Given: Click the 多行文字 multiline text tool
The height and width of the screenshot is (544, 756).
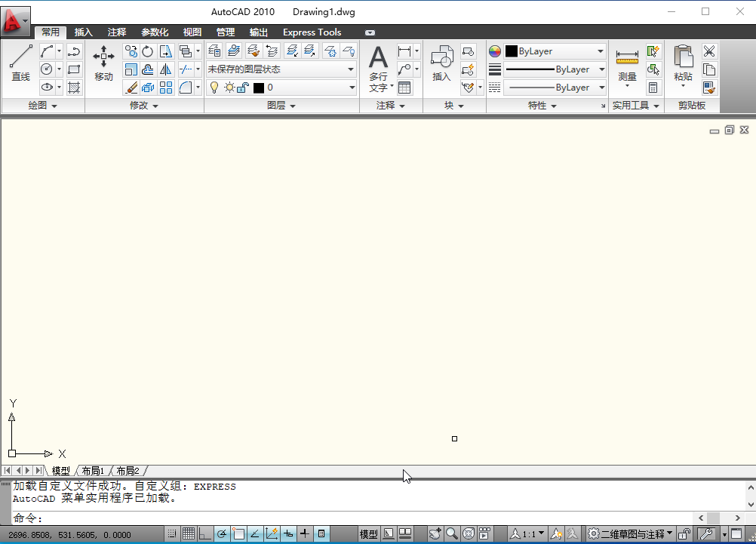Looking at the screenshot, I should pyautogui.click(x=378, y=62).
